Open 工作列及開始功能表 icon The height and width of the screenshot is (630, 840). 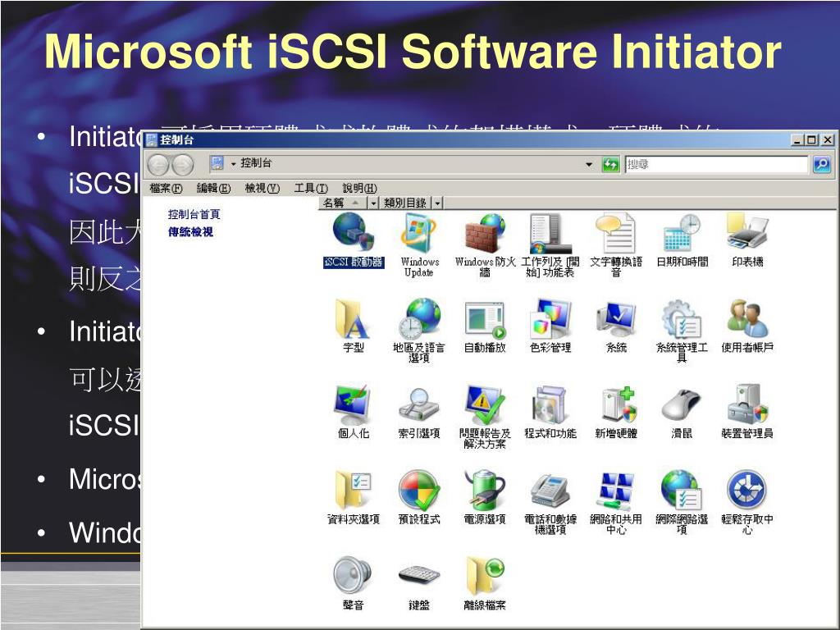550,244
